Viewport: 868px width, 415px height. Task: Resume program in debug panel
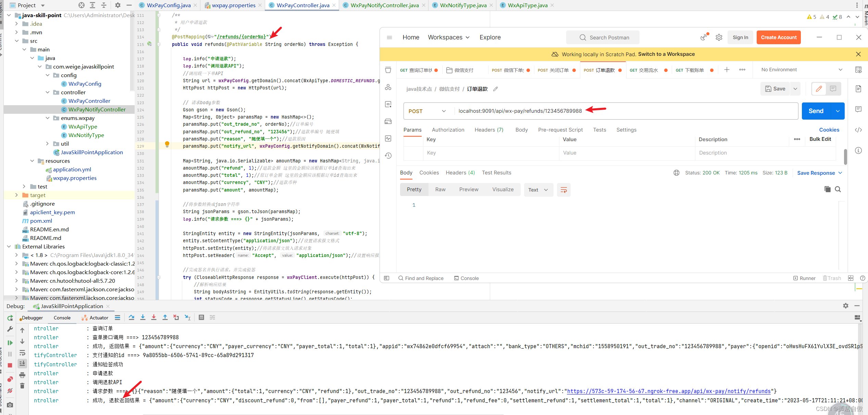pos(10,343)
